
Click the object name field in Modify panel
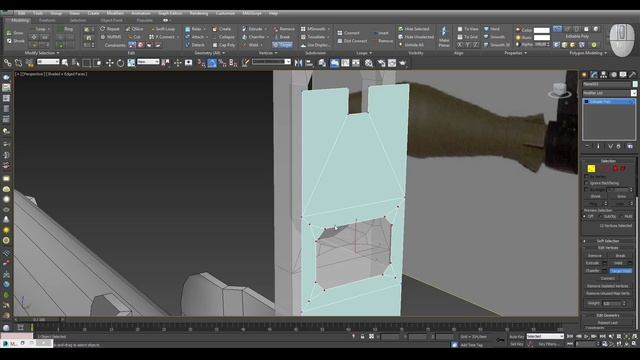607,84
